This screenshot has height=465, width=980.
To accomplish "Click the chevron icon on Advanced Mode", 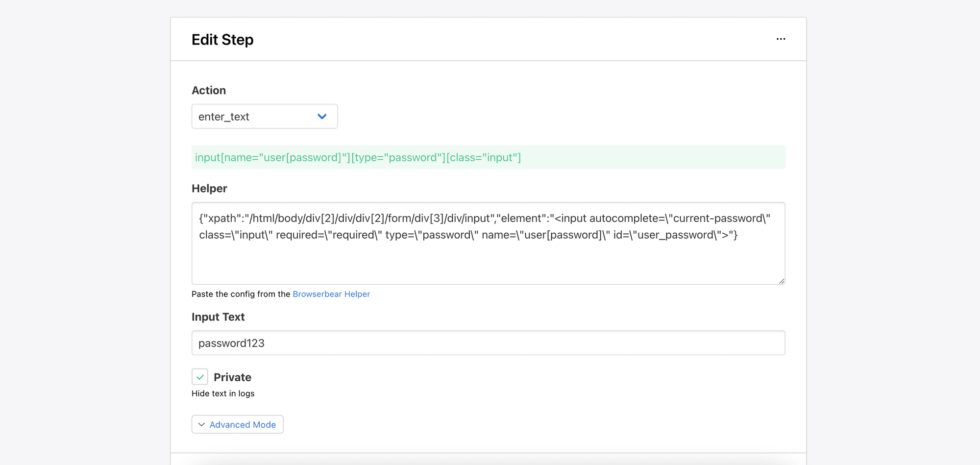I will click(x=201, y=424).
